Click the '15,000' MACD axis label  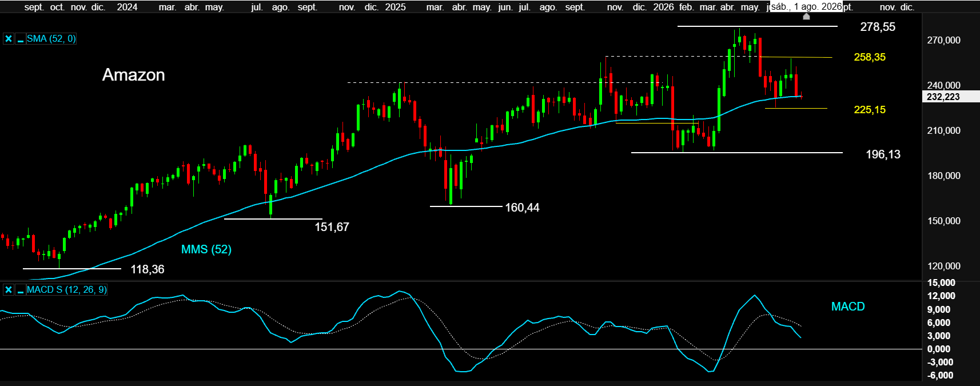coord(941,282)
